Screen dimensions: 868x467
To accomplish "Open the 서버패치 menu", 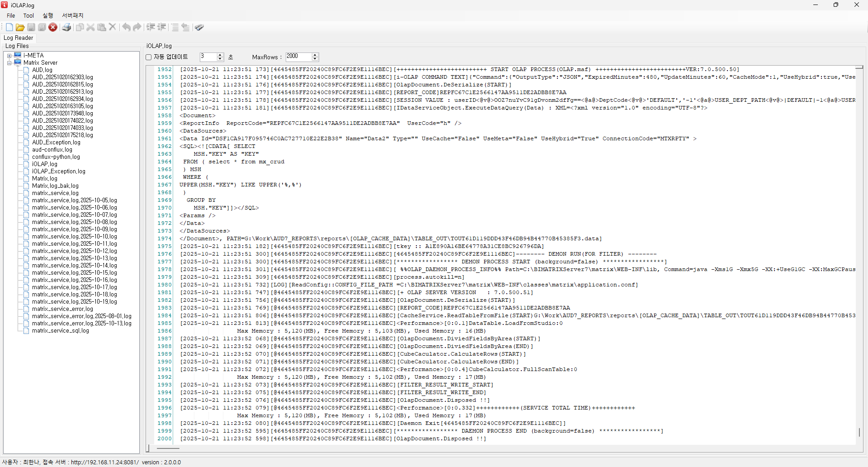I will pos(72,15).
